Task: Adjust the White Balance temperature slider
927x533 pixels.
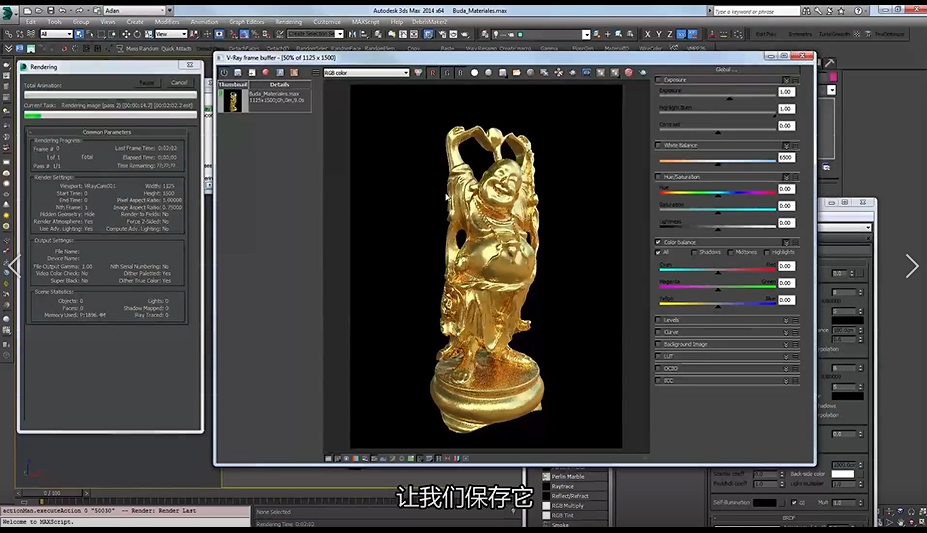Action: click(717, 161)
